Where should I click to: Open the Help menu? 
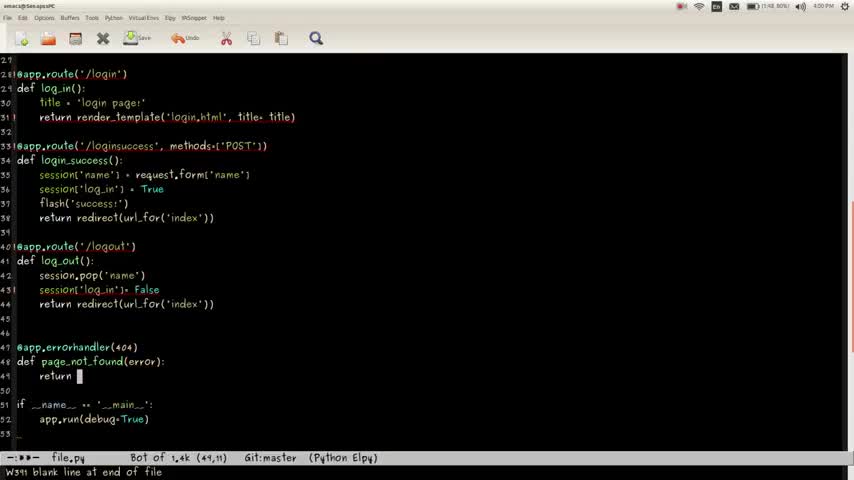click(218, 18)
